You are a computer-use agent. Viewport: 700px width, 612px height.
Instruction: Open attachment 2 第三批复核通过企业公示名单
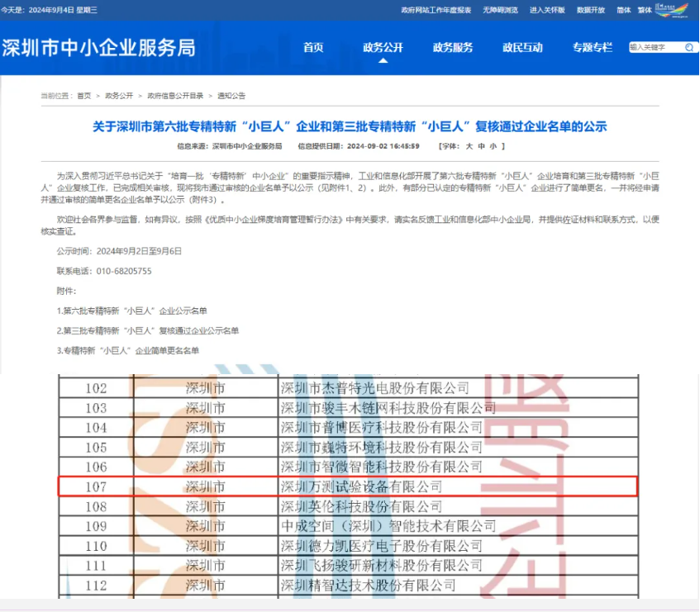(x=148, y=330)
